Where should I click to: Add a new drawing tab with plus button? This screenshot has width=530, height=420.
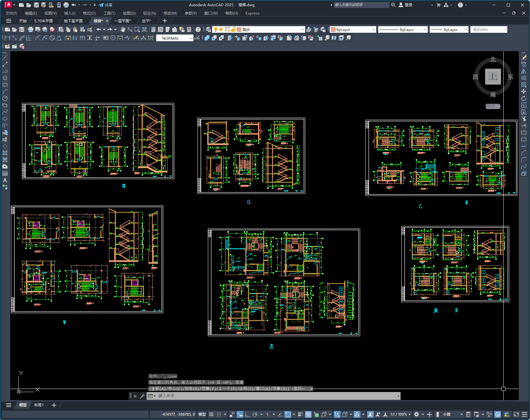(165, 21)
